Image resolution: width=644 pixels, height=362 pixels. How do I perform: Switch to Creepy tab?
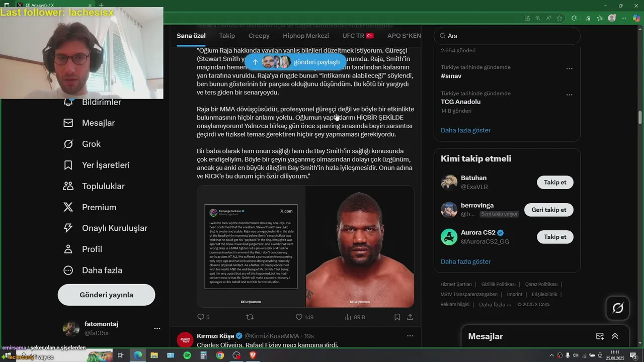[x=259, y=36]
